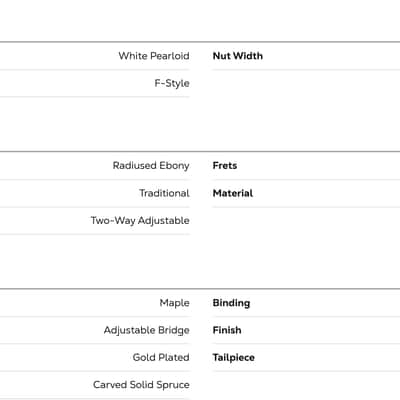Select the Radiused Ebony text
The height and width of the screenshot is (400, 400).
[151, 165]
